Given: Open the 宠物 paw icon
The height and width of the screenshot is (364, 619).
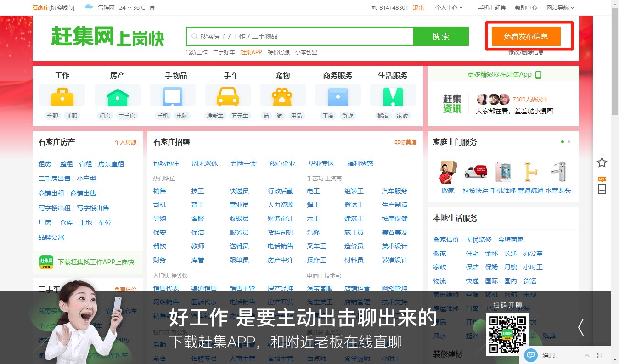Looking at the screenshot, I should [x=283, y=96].
